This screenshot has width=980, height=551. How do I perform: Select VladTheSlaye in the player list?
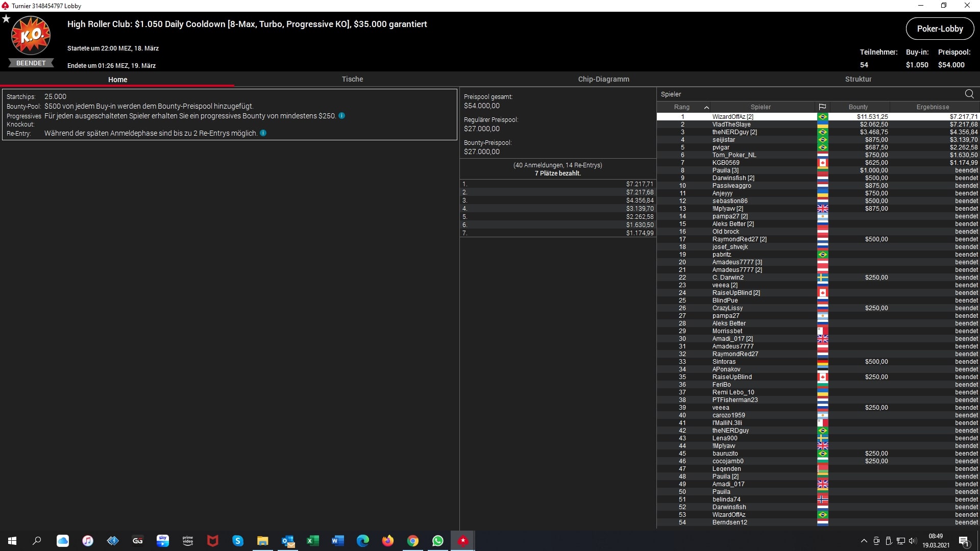click(x=731, y=124)
